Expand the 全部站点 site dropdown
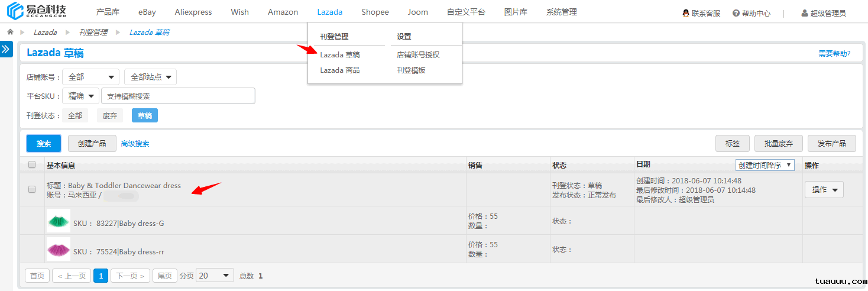Image resolution: width=868 pixels, height=291 pixels. (150, 77)
